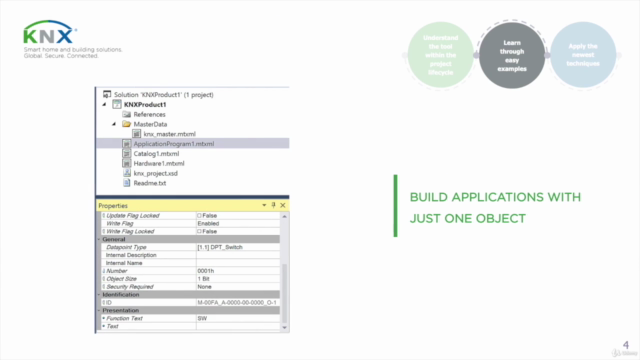The height and width of the screenshot is (360, 640).
Task: Click the Properties scrollbar up arrow
Action: click(284, 216)
